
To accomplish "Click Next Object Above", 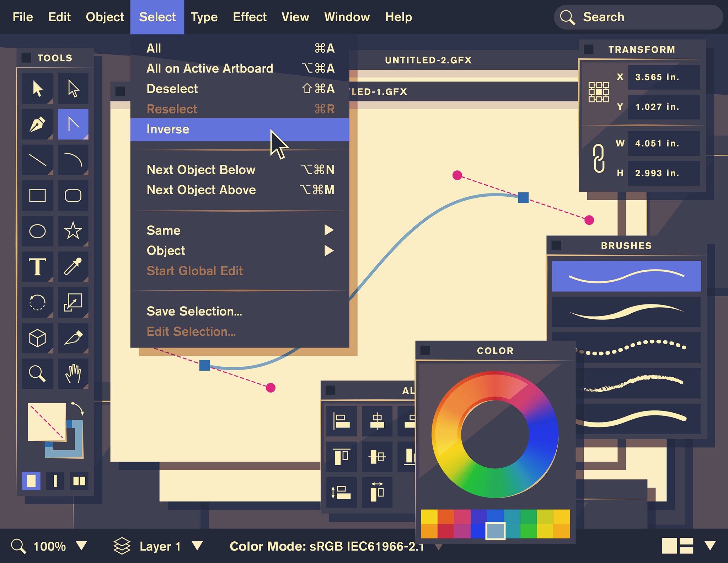I will coord(201,190).
